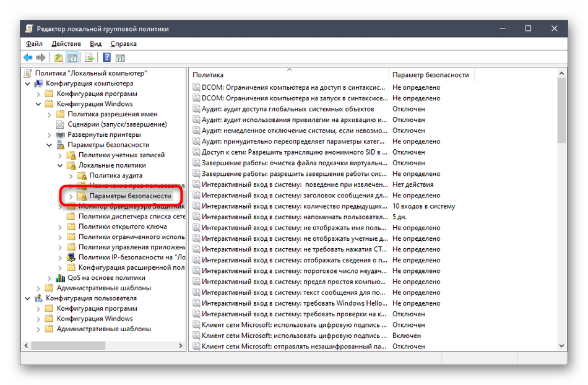
Task: Open Help via the blue question mark icon
Action: click(x=106, y=58)
